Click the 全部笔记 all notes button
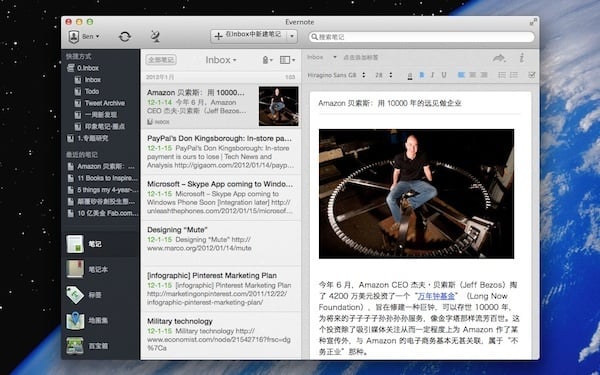Screen dimensions: 600x375 click(x=161, y=60)
